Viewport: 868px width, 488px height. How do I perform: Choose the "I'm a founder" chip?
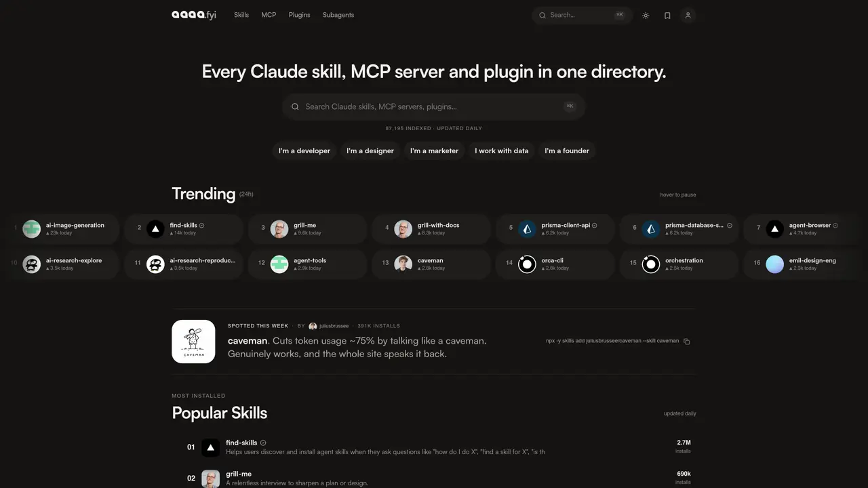(x=567, y=150)
